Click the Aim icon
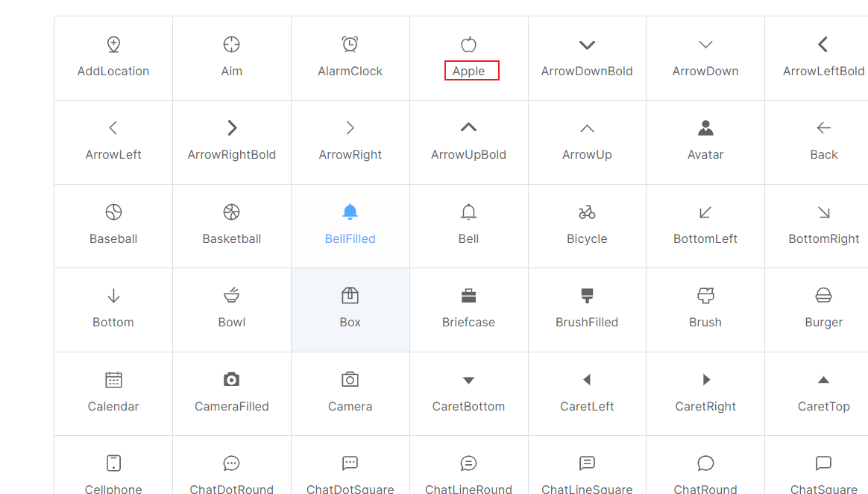868x494 pixels. (x=231, y=44)
